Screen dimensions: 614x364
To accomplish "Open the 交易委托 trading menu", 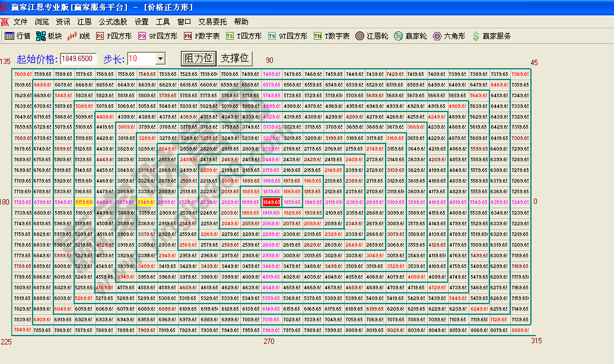I will click(x=212, y=21).
